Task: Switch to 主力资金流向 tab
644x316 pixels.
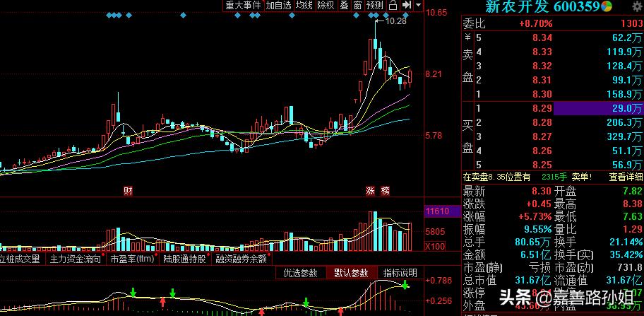Action: click(x=75, y=259)
